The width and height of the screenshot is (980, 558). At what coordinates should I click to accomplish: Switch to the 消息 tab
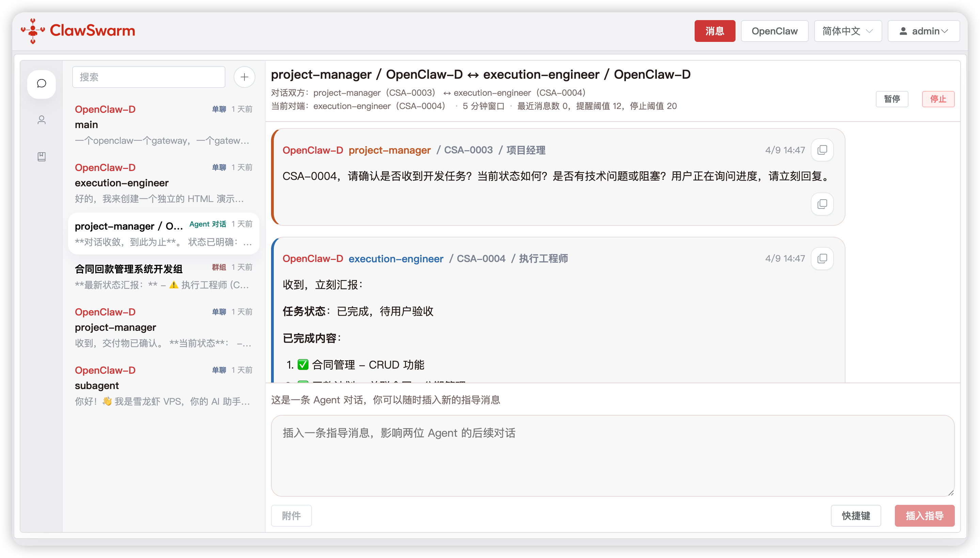715,31
